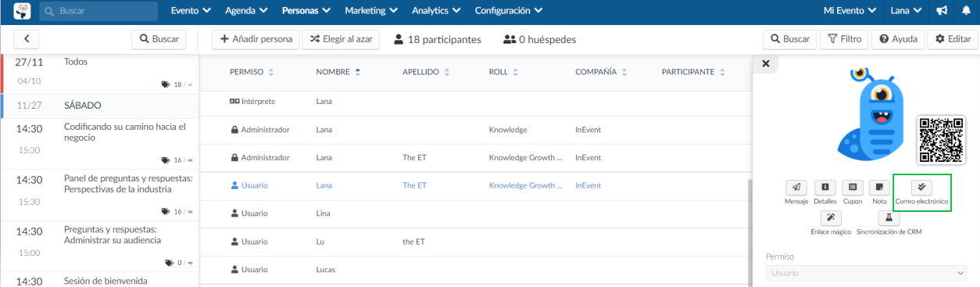The image size is (980, 287).
Task: Click Elegir al azar button
Action: tap(342, 38)
